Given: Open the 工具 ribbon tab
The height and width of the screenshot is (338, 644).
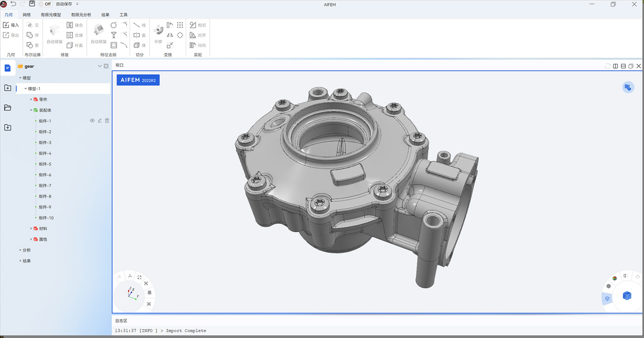Looking at the screenshot, I should pos(124,15).
